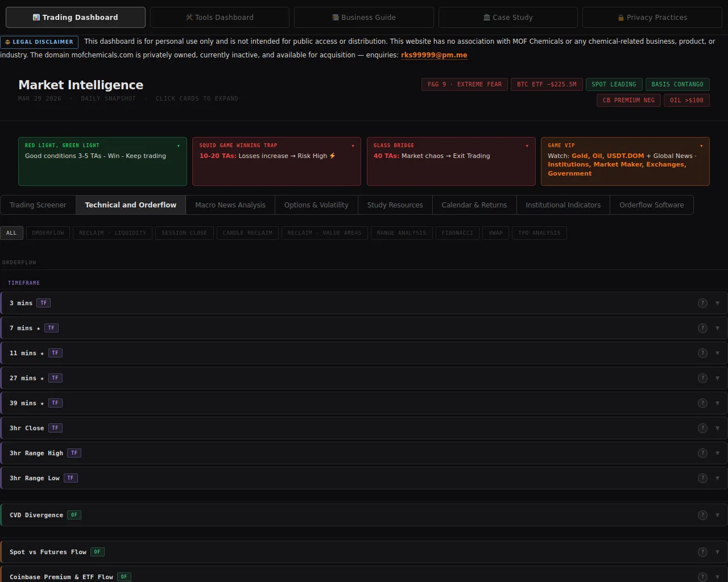Toggle the ORDERFLOW filter chip

pos(48,233)
